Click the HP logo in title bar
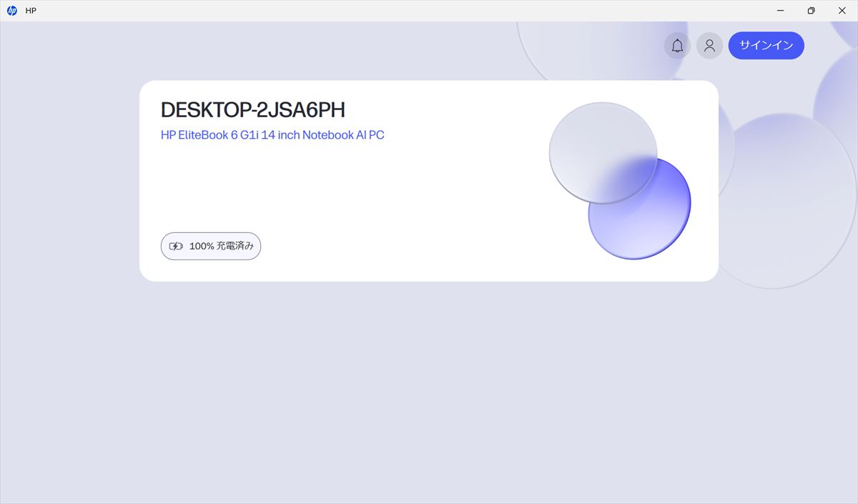Screen dimensions: 858x504 tap(12, 11)
